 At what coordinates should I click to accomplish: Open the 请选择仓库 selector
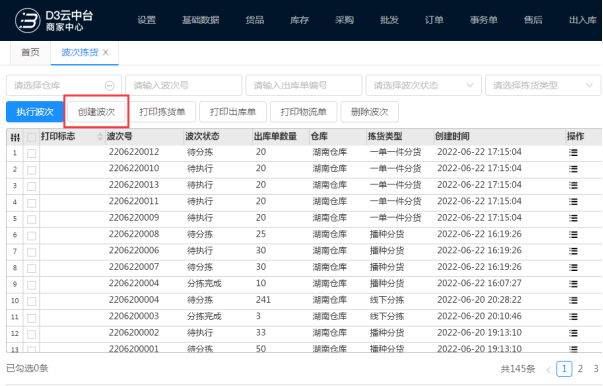coord(64,85)
